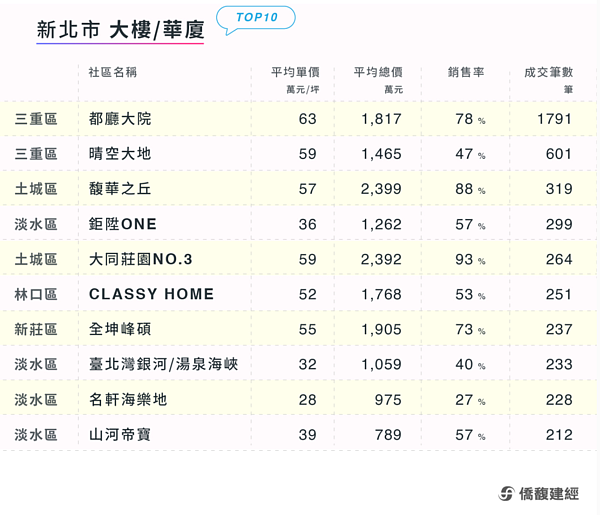Click total price 789
The height and width of the screenshot is (515, 600).
click(388, 435)
